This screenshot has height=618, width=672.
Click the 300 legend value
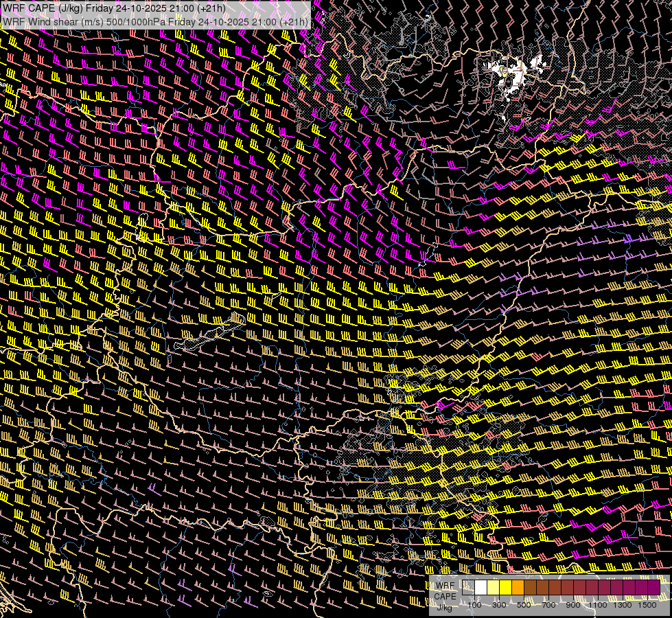(x=499, y=605)
